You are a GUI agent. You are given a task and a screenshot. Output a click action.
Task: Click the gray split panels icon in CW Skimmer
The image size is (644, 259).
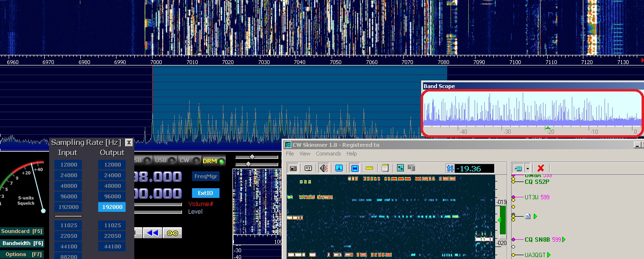[412, 168]
